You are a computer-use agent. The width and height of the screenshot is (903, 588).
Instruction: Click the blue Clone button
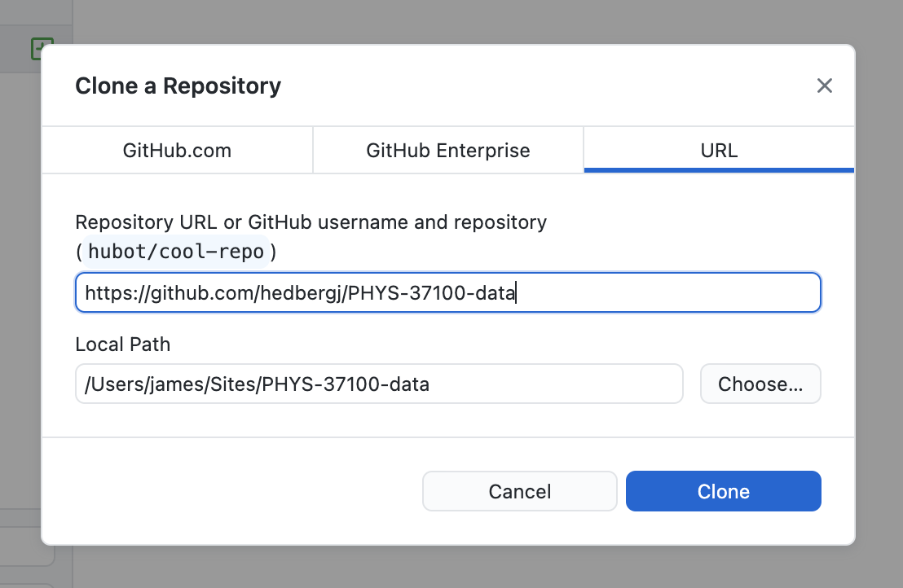pyautogui.click(x=724, y=491)
